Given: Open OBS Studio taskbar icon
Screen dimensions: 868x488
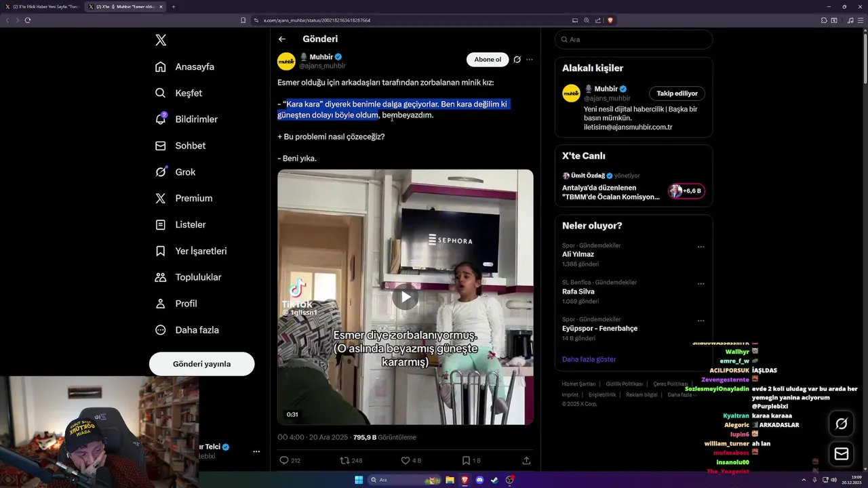Looking at the screenshot, I should point(509,480).
